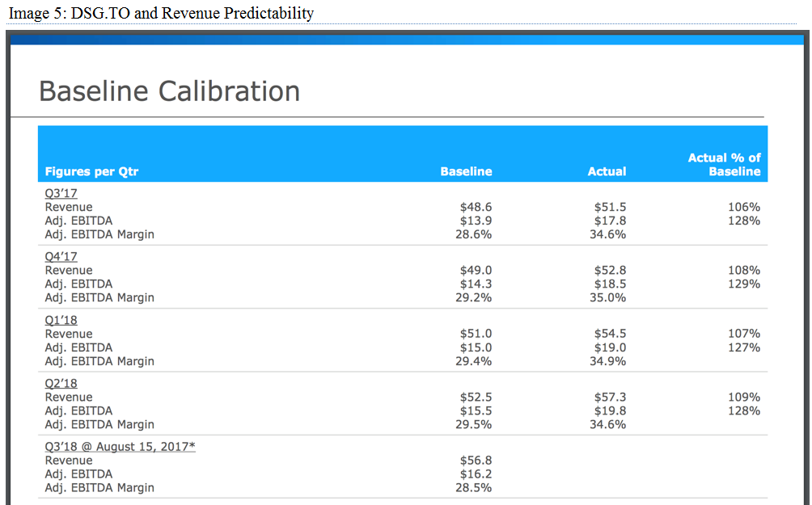Open the underlined Q4'17 quarter heading
The height and width of the screenshot is (505, 812).
[61, 257]
